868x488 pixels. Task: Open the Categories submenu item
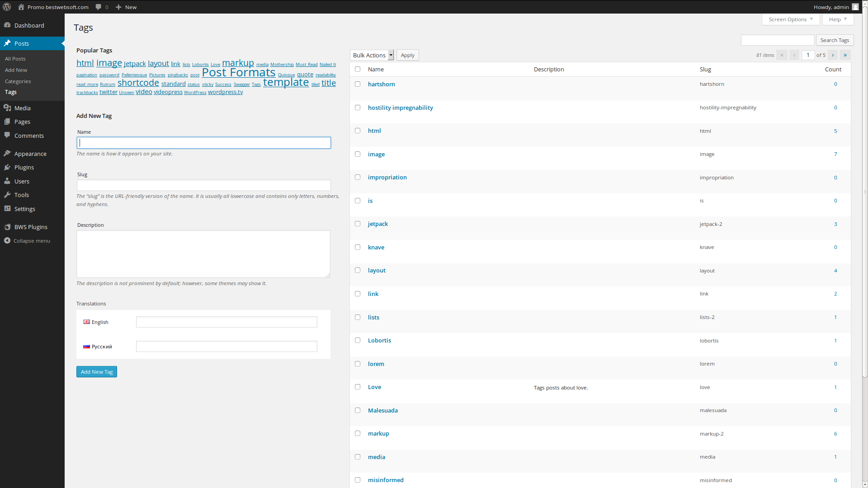[18, 81]
